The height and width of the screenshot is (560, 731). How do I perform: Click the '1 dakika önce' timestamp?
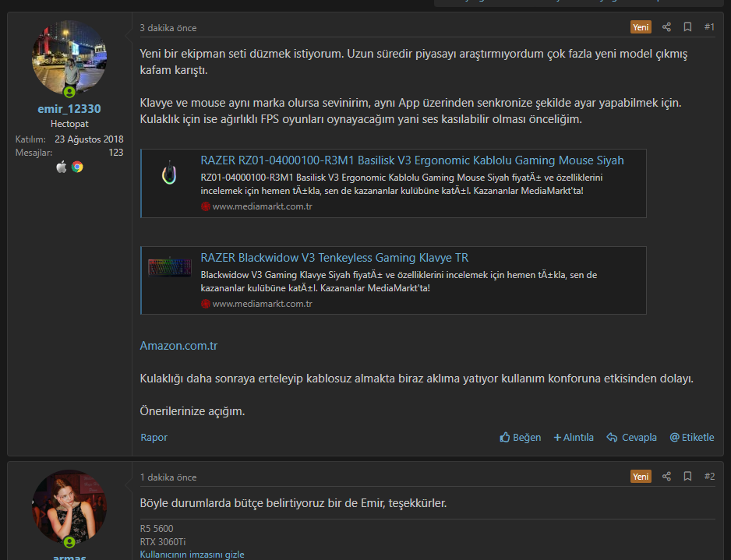click(x=168, y=477)
